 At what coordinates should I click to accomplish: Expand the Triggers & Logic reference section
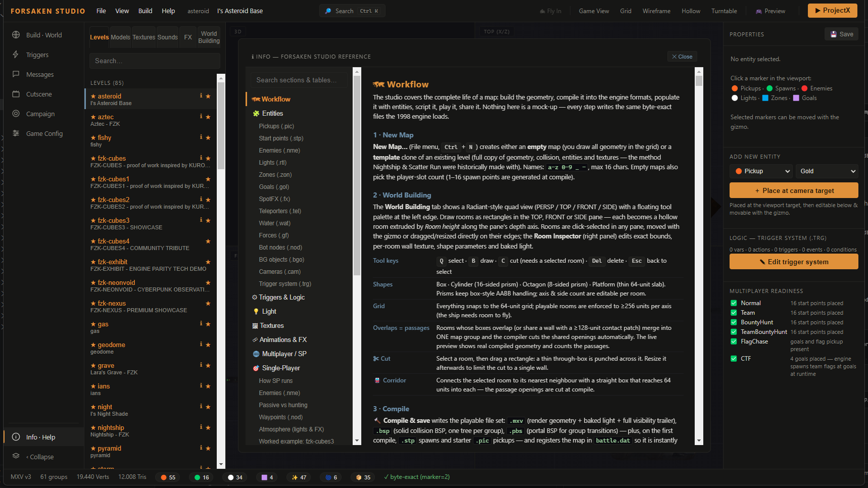[x=278, y=298]
